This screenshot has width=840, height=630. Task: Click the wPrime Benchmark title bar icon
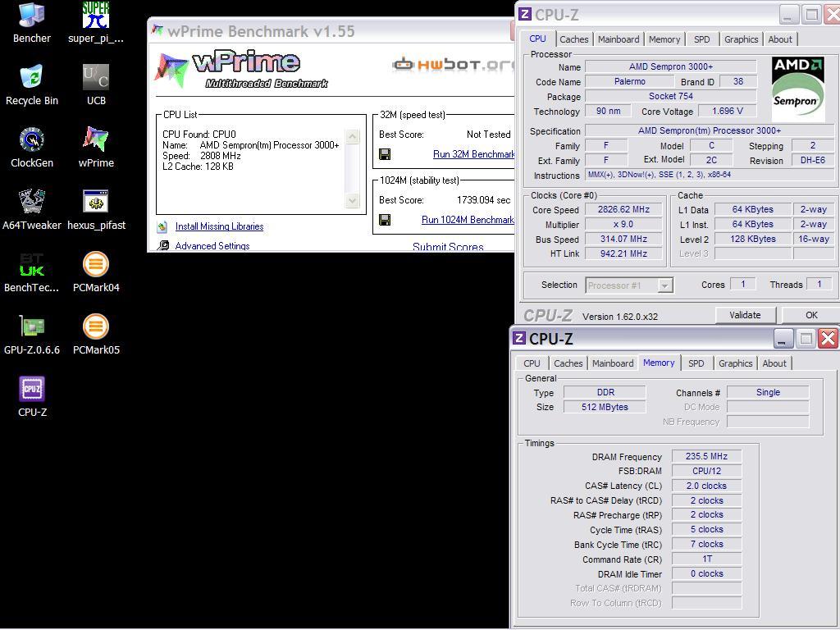[x=157, y=30]
